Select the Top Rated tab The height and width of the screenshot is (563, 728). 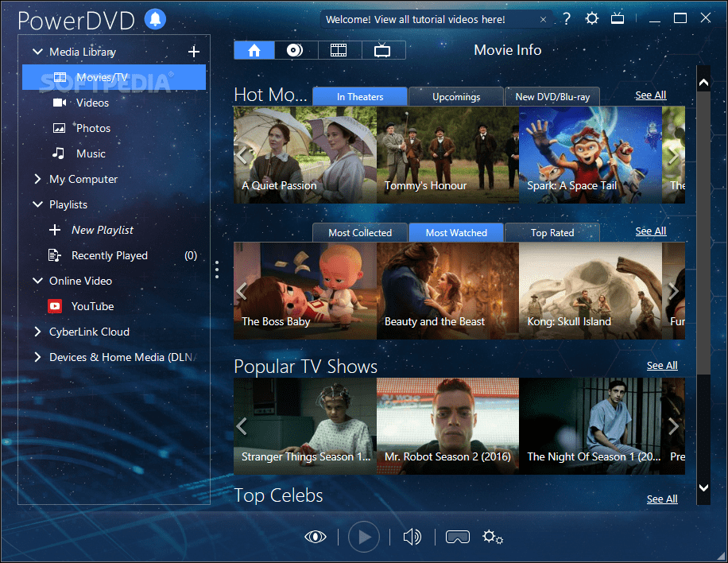[552, 233]
